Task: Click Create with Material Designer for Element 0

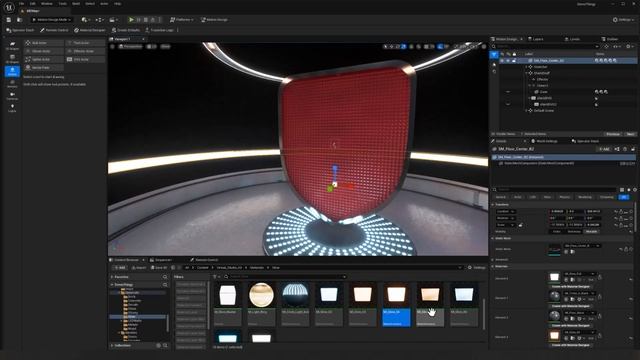Action: (570, 287)
